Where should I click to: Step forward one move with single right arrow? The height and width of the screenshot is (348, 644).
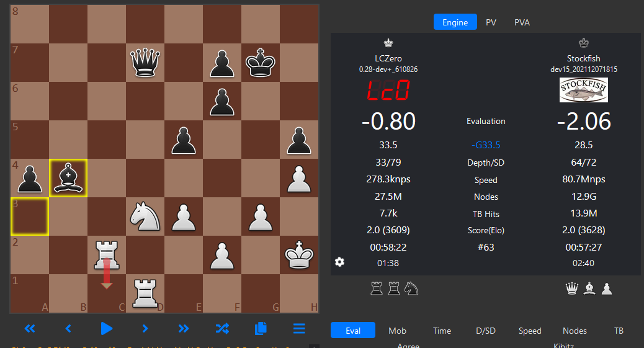(x=145, y=329)
